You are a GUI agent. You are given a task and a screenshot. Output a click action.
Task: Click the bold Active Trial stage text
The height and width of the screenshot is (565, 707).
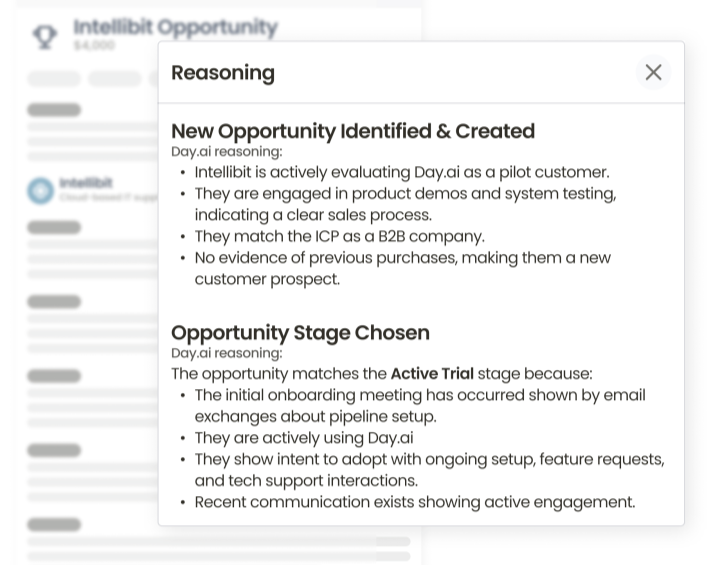432,374
